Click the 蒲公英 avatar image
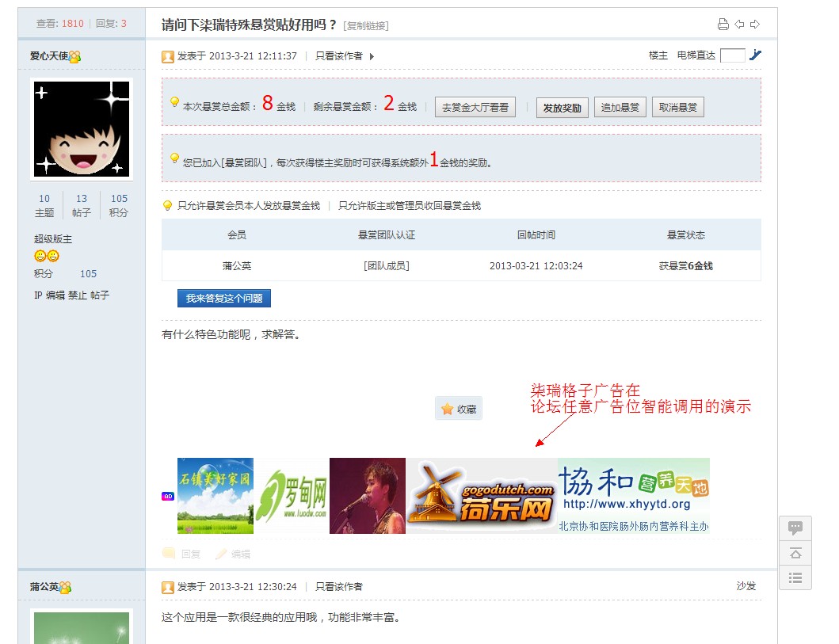Viewport: 839px width, 644px height. pyautogui.click(x=82, y=627)
